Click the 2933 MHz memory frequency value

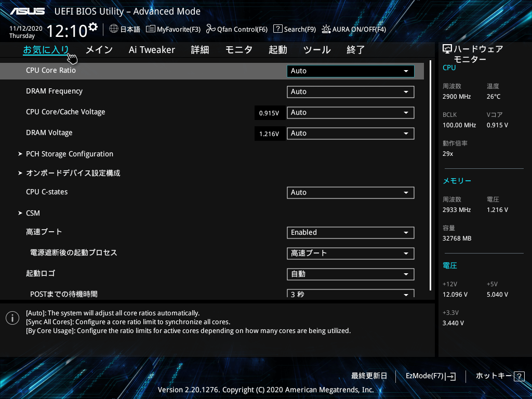click(x=457, y=210)
